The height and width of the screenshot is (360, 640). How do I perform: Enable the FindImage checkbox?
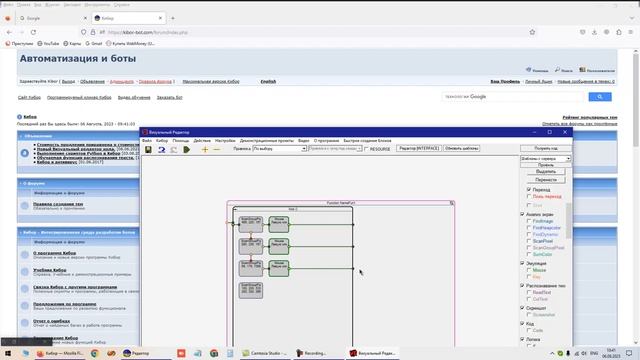click(529, 221)
